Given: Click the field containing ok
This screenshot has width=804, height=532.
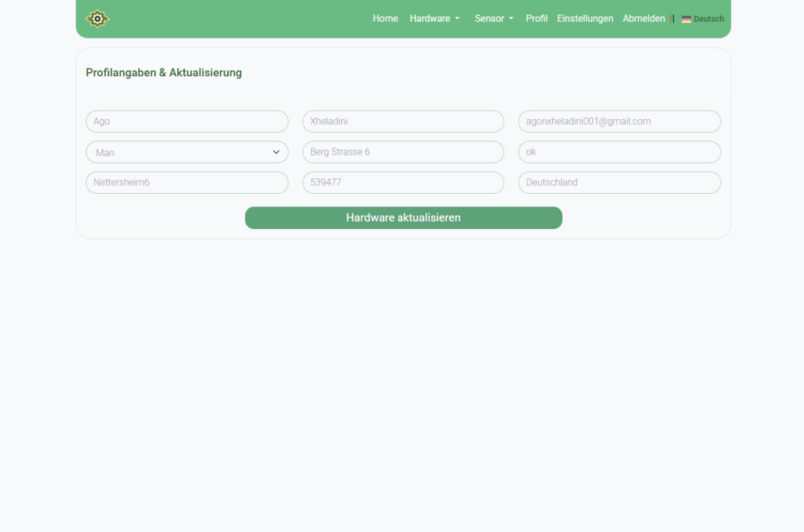Looking at the screenshot, I should (x=619, y=151).
